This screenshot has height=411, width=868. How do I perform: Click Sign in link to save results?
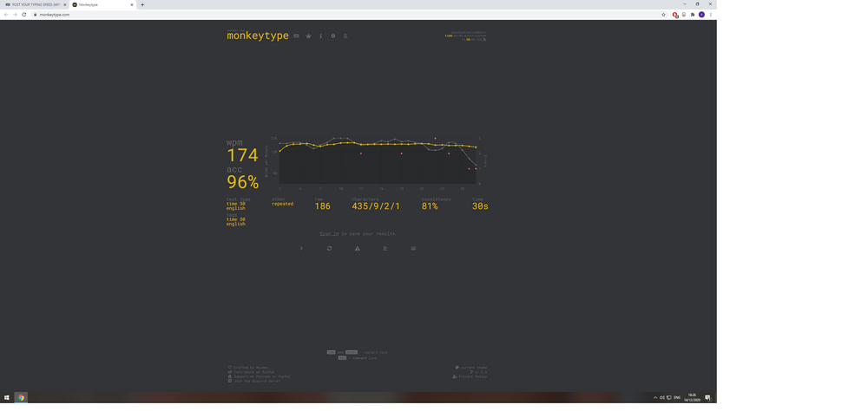pyautogui.click(x=329, y=234)
